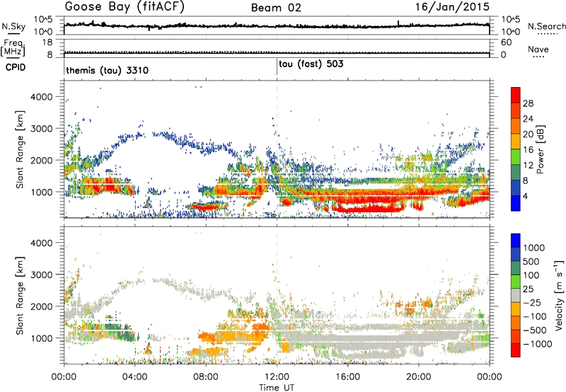
Task: Click the 'N.Sky' legend label
Action: pos(13,26)
